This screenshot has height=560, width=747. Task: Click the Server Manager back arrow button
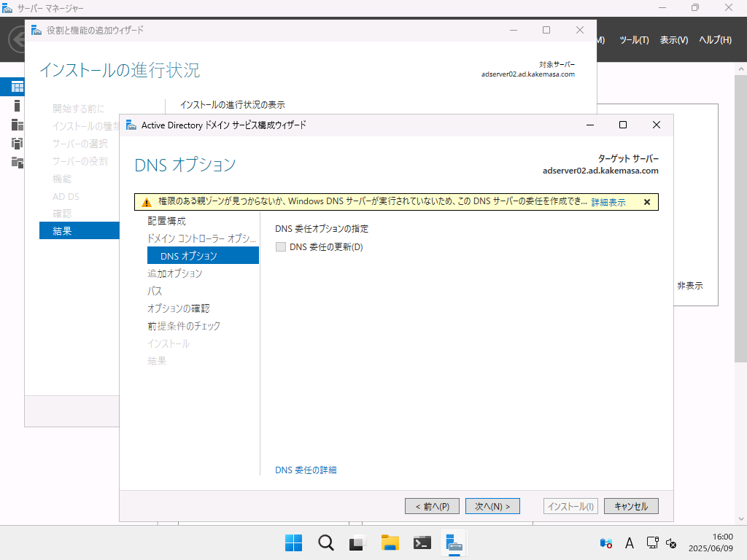(18, 39)
